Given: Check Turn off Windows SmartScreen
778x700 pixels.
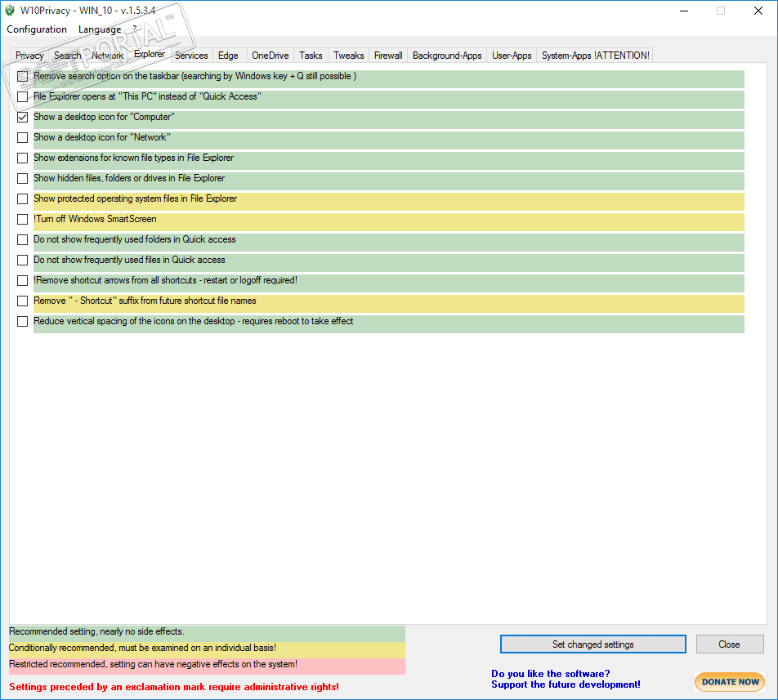Looking at the screenshot, I should pos(22,219).
